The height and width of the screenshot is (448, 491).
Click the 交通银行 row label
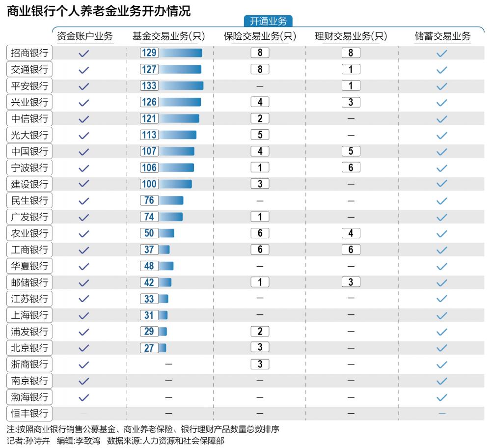29,69
